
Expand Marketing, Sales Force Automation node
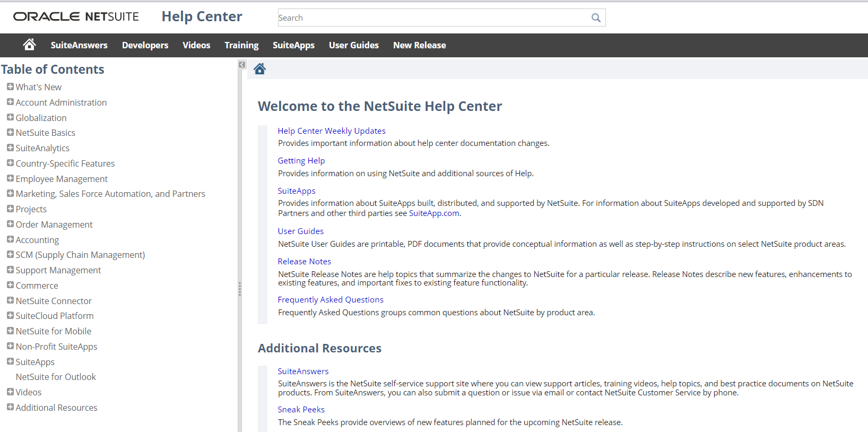(x=10, y=193)
